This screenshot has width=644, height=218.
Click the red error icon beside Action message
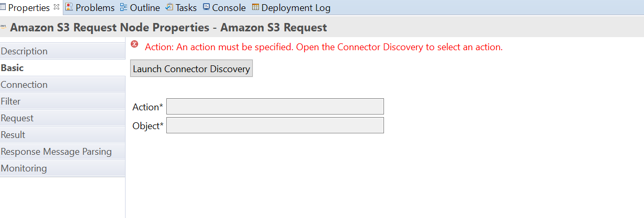[x=134, y=45]
